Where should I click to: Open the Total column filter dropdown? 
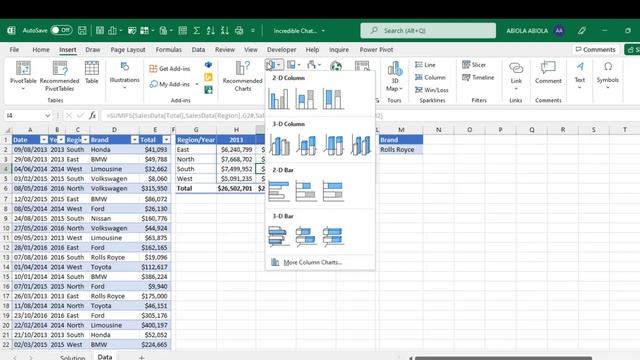pyautogui.click(x=166, y=140)
